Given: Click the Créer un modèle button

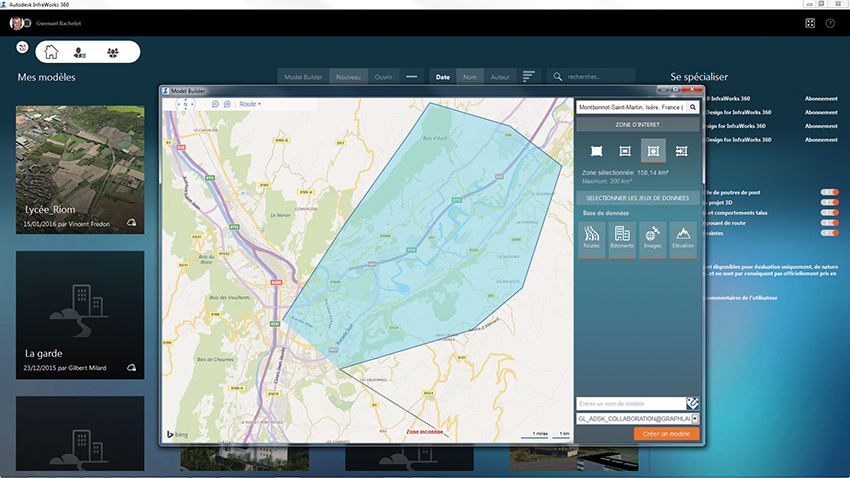Looking at the screenshot, I should tap(666, 434).
